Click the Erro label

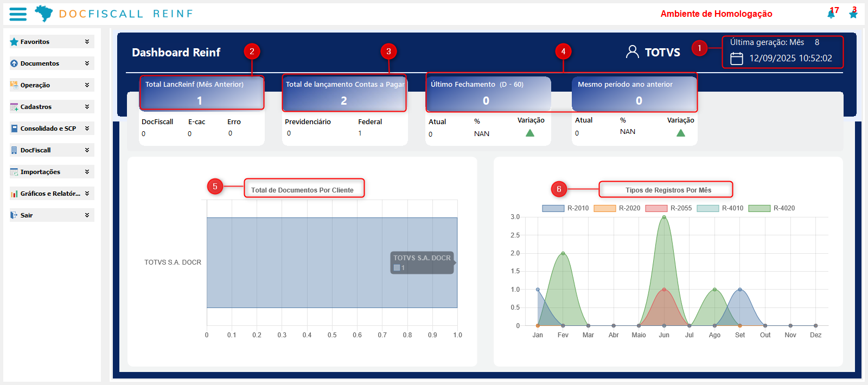coord(234,122)
